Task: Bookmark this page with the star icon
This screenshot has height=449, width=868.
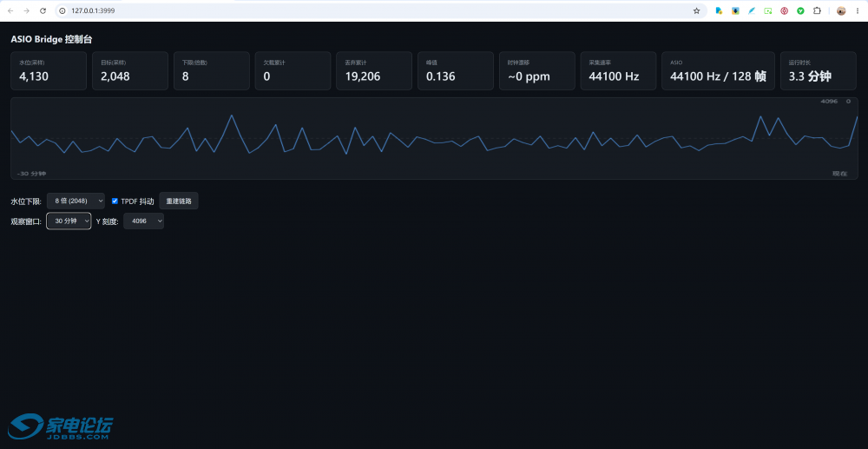Action: click(x=696, y=10)
